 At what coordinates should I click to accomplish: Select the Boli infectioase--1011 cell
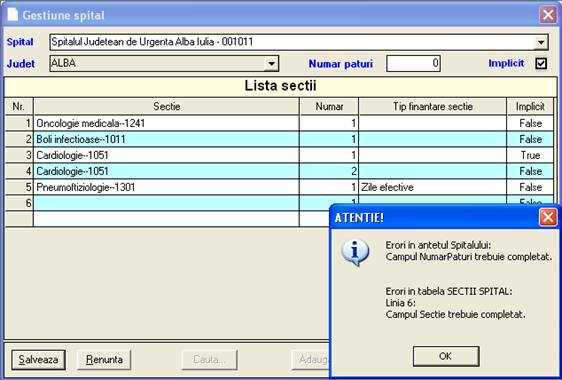[x=166, y=139]
